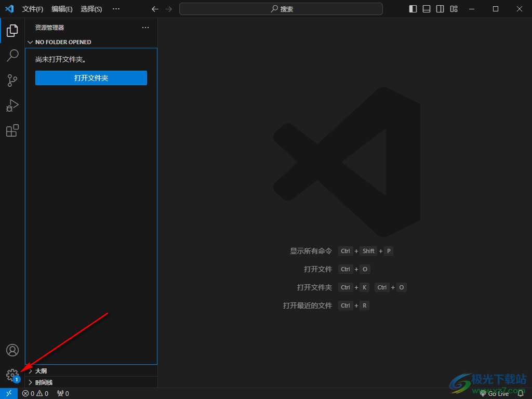The width and height of the screenshot is (532, 399).
Task: Click the 搜索 command center field
Action: [281, 9]
